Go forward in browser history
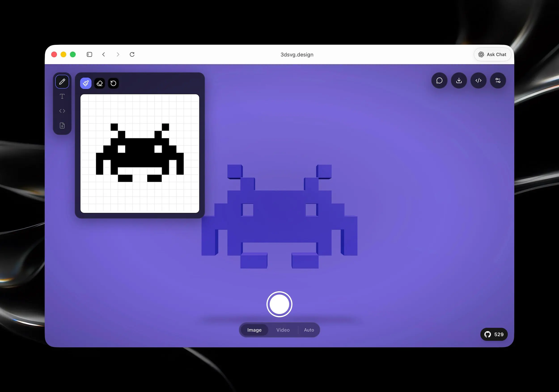This screenshot has width=559, height=392. [118, 55]
